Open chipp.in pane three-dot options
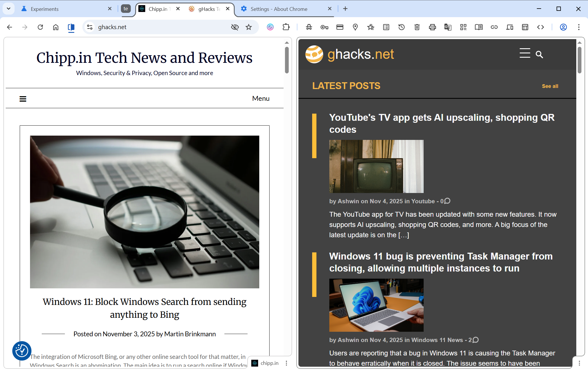 [x=286, y=363]
